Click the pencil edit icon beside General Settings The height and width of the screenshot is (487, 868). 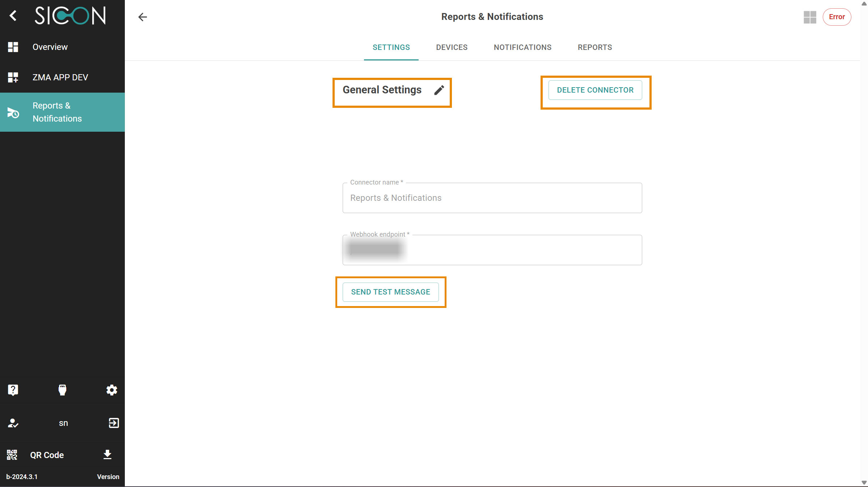439,90
